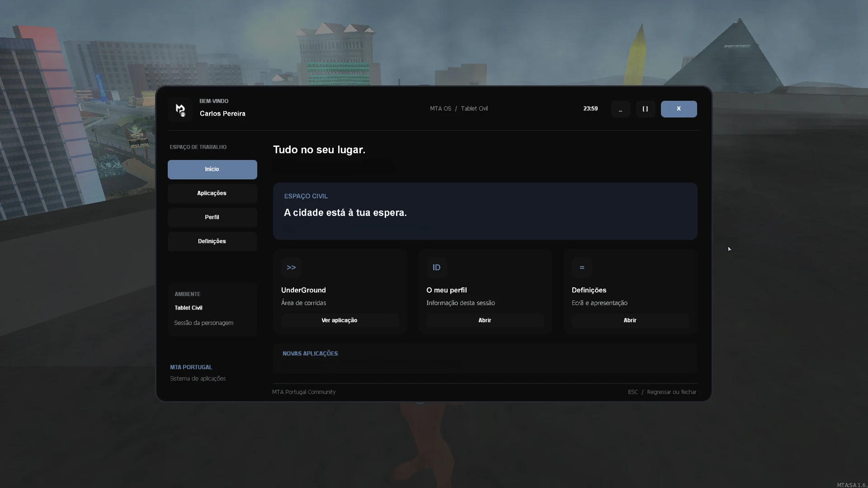Screen dimensions: 868x488
Task: Click the ID icon on the profile card
Action: click(x=437, y=267)
